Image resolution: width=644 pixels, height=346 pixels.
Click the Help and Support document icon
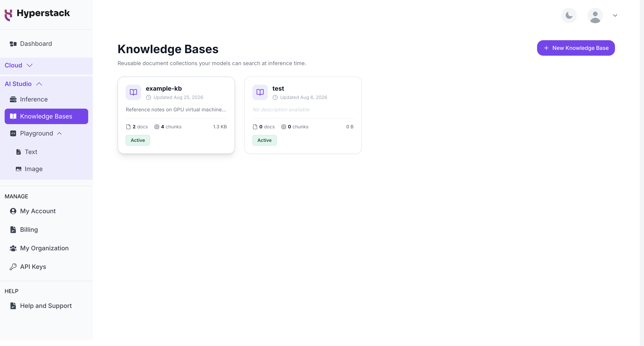coord(13,306)
